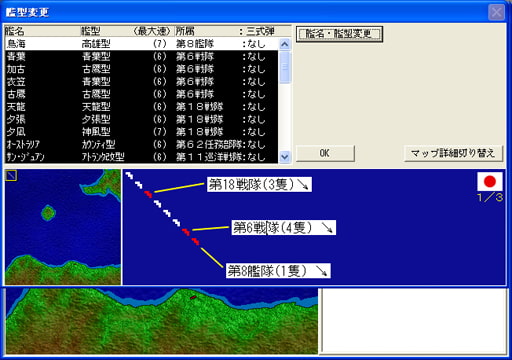Screen dimensions: 512x360
Task: Click the OK button
Action: coord(325,153)
